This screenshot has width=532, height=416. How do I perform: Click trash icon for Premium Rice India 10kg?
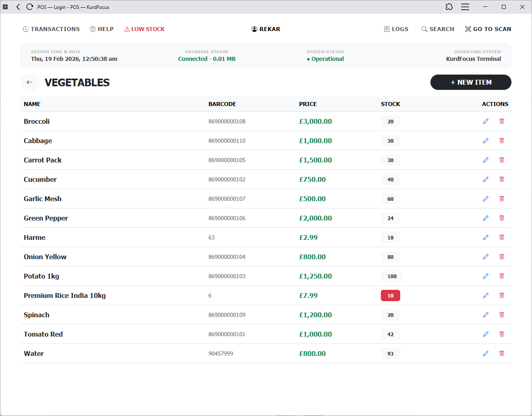(502, 295)
